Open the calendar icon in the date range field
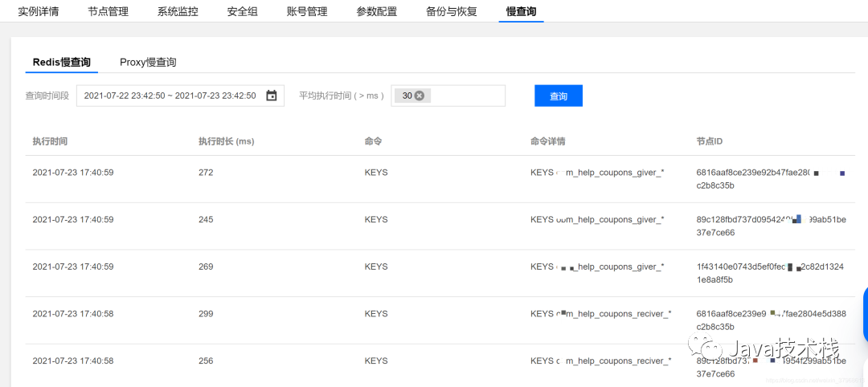Screen dimensions: 868x387 (272, 96)
